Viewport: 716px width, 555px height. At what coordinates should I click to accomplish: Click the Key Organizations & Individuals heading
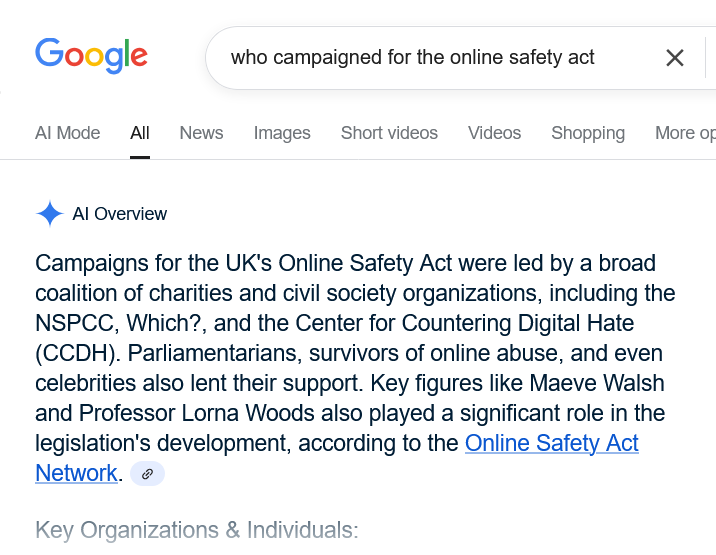tap(197, 530)
